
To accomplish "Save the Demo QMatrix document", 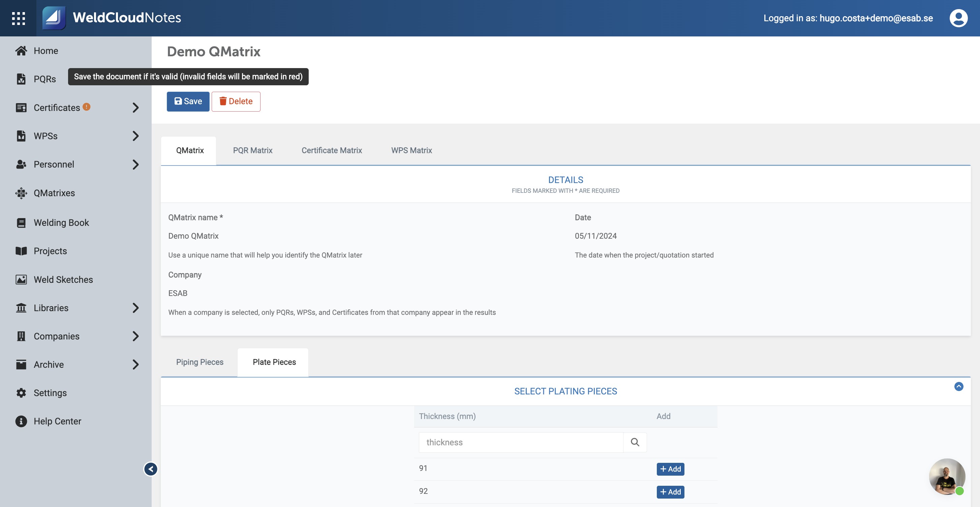I will point(188,101).
